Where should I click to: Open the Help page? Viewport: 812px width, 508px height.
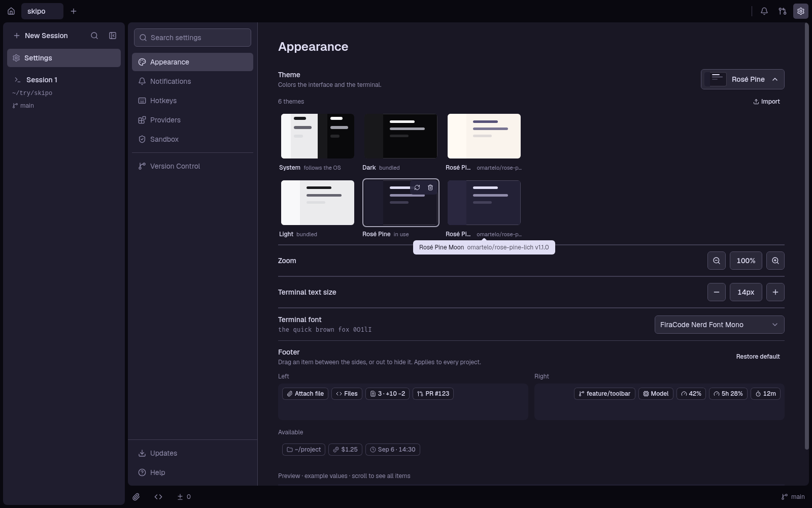point(192,472)
